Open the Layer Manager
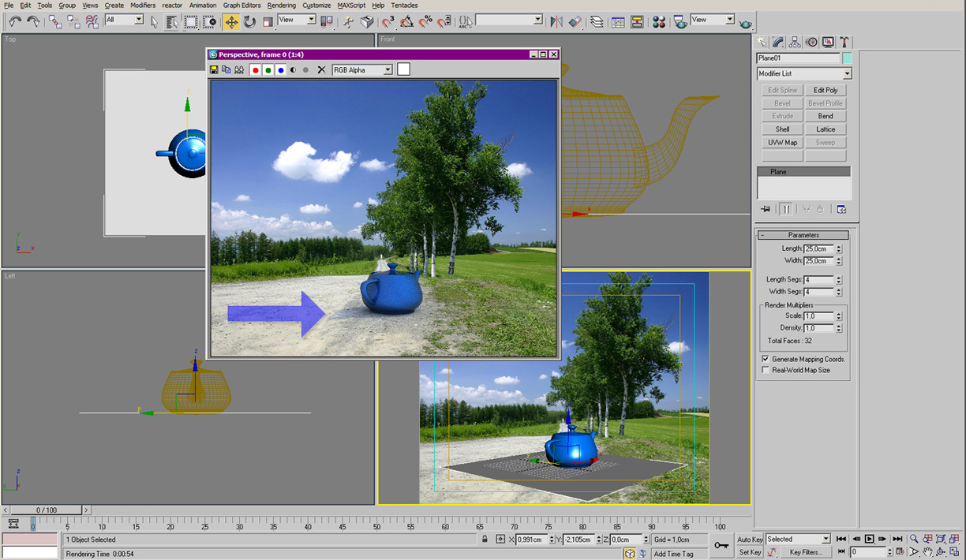 tap(597, 22)
